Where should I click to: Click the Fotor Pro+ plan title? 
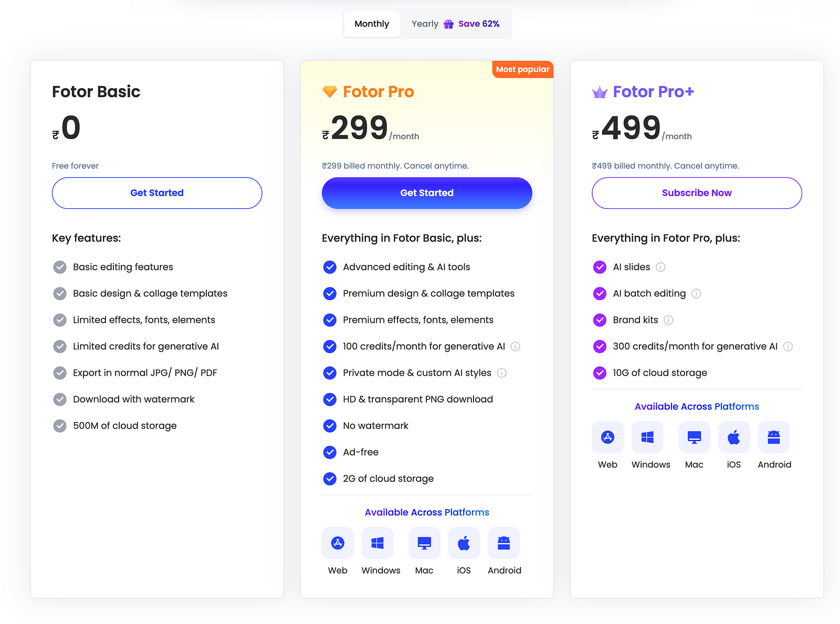(654, 92)
